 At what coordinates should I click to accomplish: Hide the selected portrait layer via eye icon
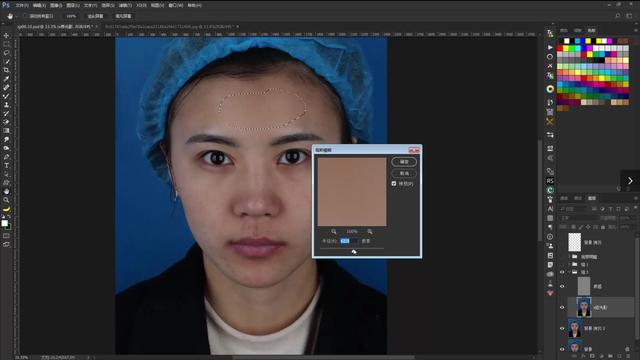562,307
